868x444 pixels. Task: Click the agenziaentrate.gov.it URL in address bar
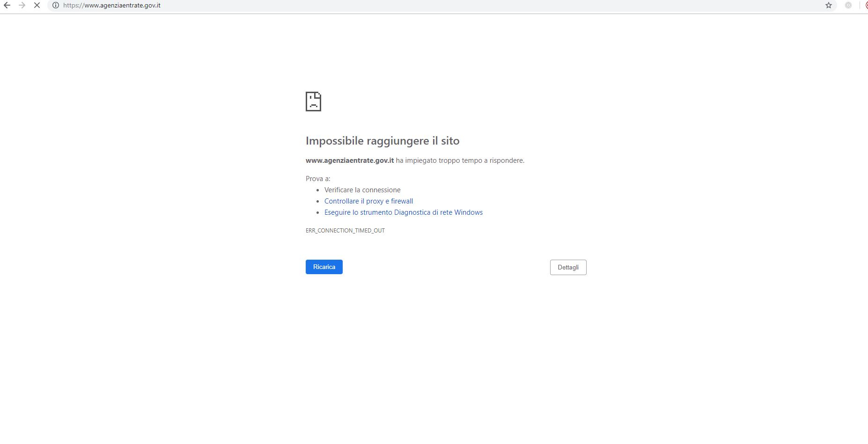112,6
